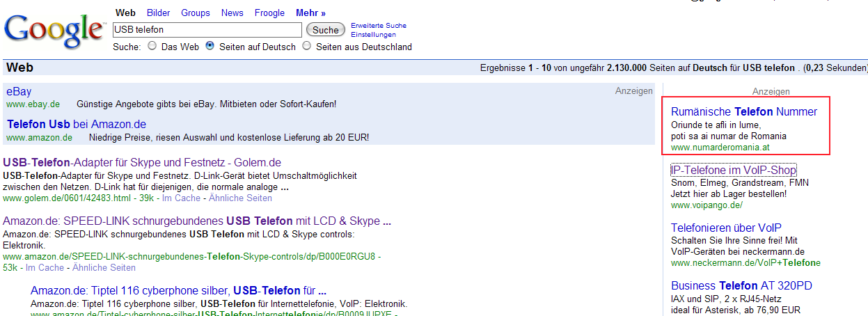Viewport: 868px width, 316px height.
Task: Open 'Rumänische Telefon Nummer' ad
Action: [744, 111]
